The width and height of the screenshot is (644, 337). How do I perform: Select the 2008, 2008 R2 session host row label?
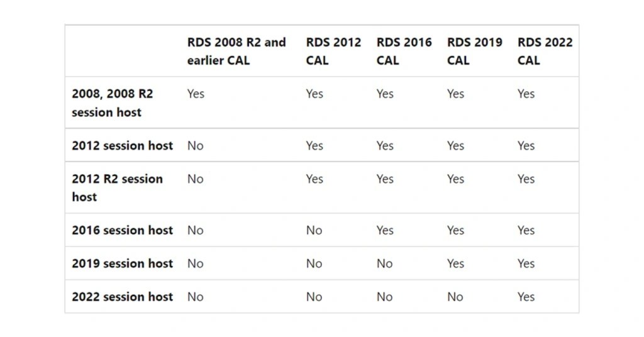(113, 103)
